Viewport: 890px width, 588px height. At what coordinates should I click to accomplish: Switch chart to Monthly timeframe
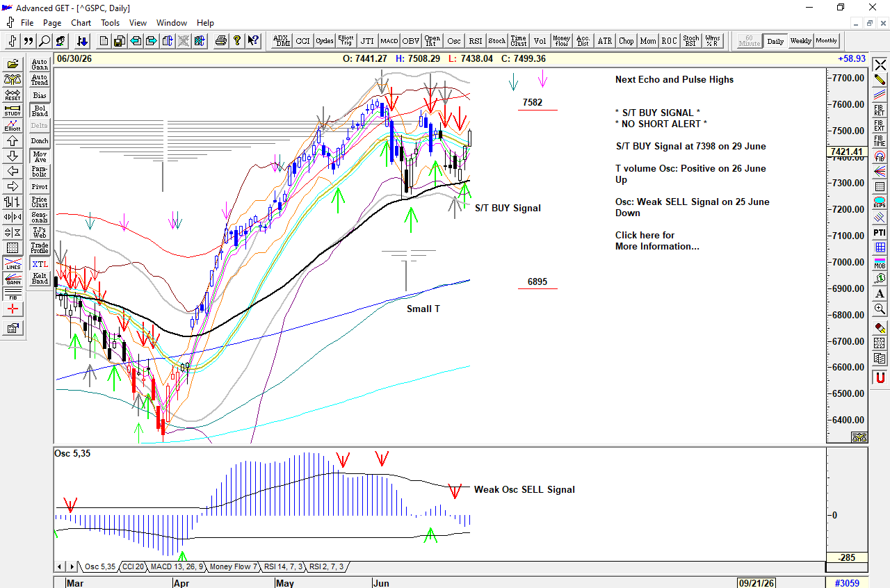point(826,41)
